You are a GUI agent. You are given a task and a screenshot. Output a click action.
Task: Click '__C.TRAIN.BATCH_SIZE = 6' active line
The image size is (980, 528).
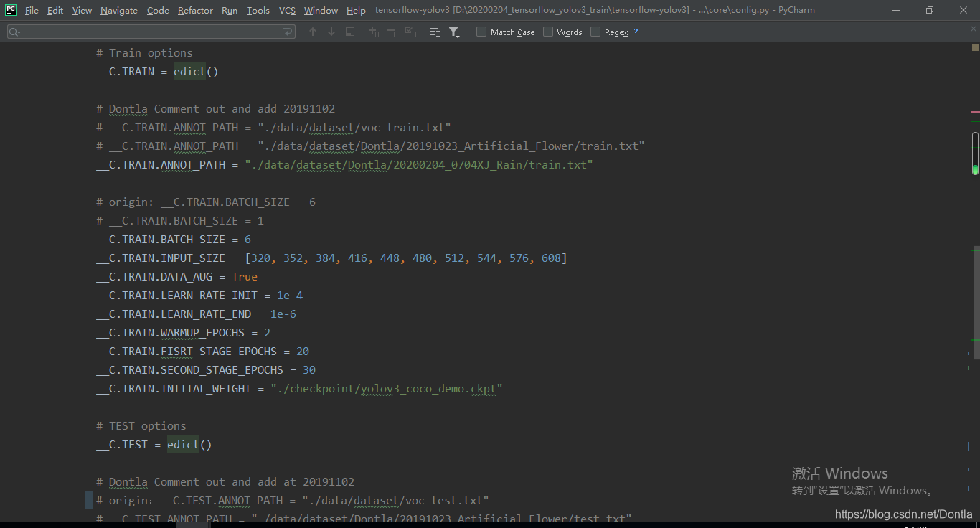[174, 239]
